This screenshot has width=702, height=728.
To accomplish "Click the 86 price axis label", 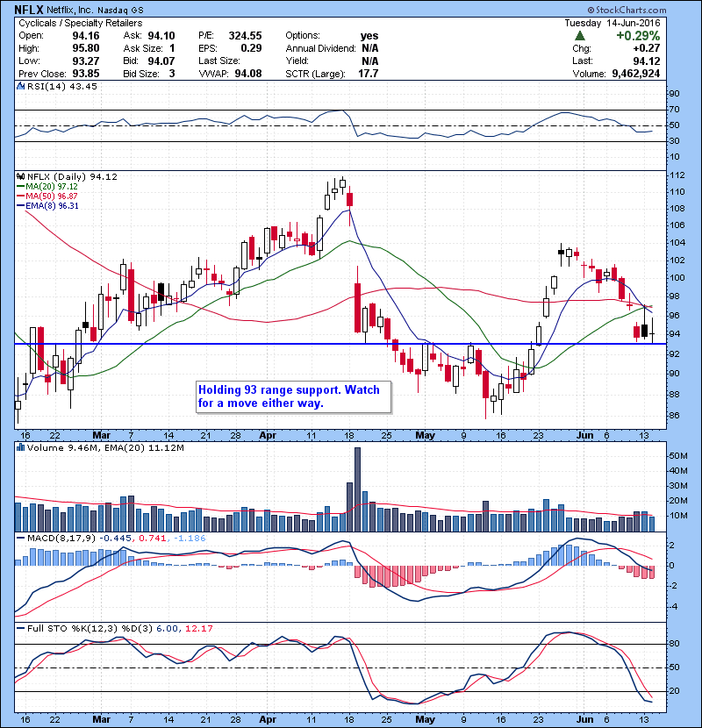I will [x=675, y=416].
